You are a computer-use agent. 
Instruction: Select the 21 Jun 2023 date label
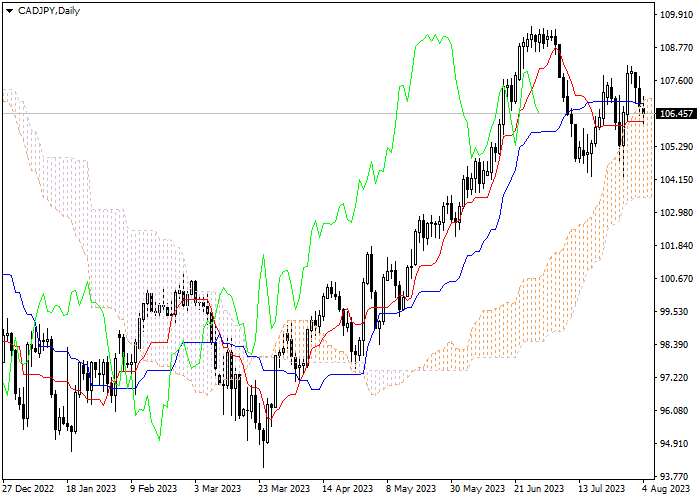[x=539, y=489]
